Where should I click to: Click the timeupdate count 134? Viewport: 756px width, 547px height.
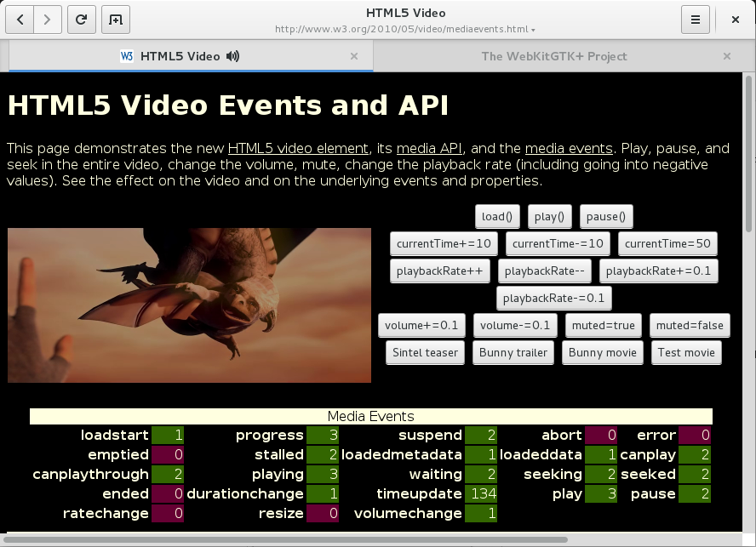coord(481,493)
